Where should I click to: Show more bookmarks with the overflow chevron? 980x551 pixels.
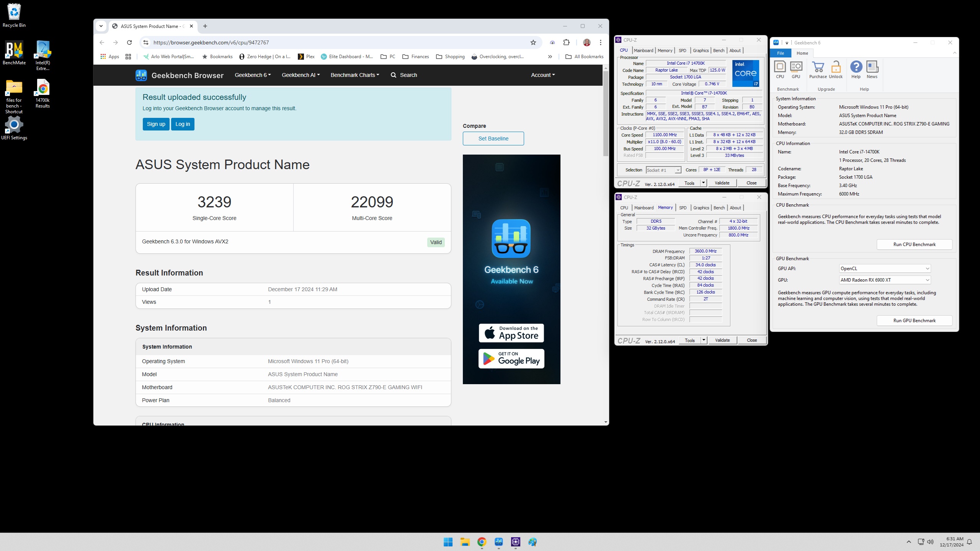point(550,57)
